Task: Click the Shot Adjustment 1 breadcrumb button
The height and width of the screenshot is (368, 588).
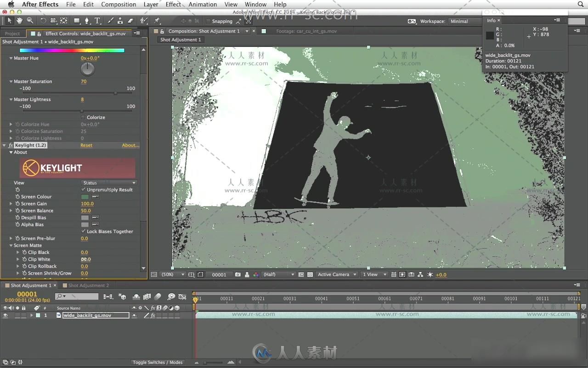Action: coord(181,40)
